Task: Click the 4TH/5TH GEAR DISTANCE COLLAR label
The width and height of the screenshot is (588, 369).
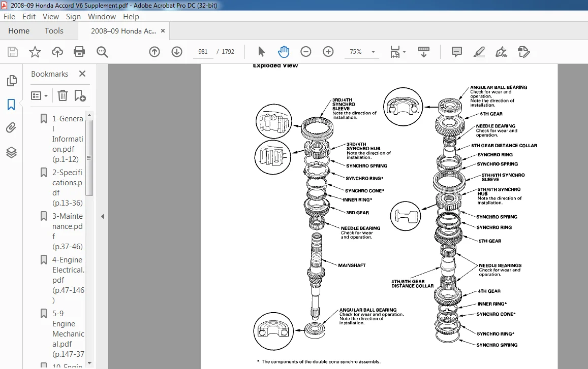Action: (x=413, y=284)
